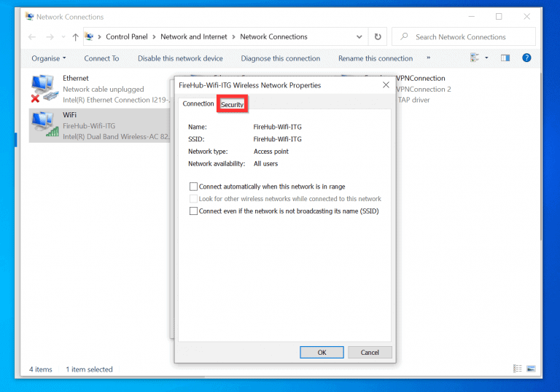Click 'Network cable unplugged' status text
This screenshot has width=560, height=392.
(x=104, y=89)
